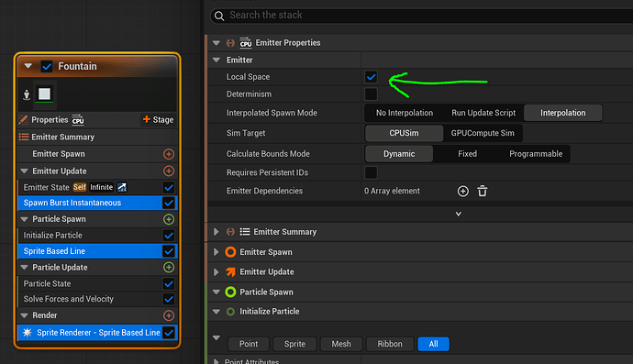The image size is (633, 364).
Task: Click the Emitter Summary list icon in node
Action: pyautogui.click(x=24, y=137)
